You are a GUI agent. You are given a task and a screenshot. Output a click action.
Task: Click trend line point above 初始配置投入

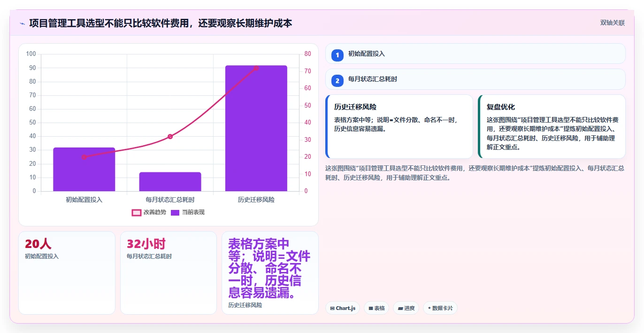(x=84, y=157)
